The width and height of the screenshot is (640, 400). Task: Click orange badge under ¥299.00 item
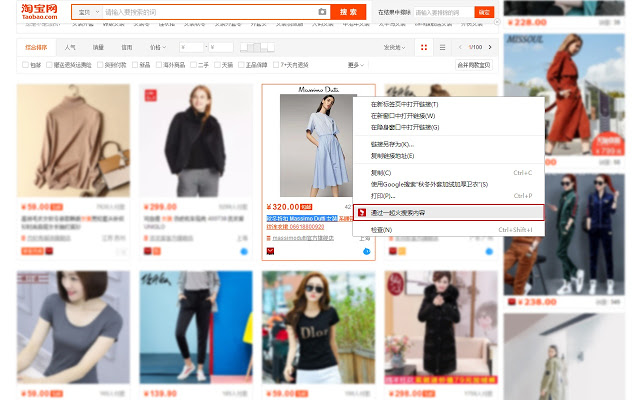(157, 251)
